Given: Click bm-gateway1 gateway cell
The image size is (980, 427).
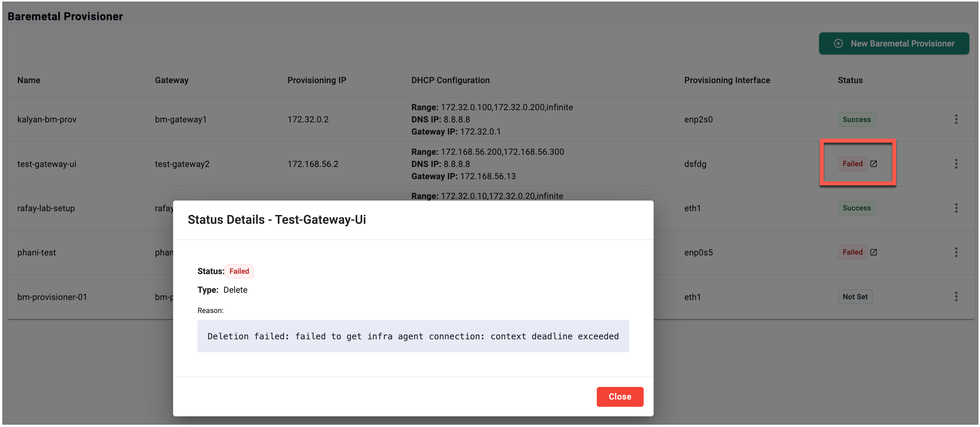Looking at the screenshot, I should click(180, 119).
